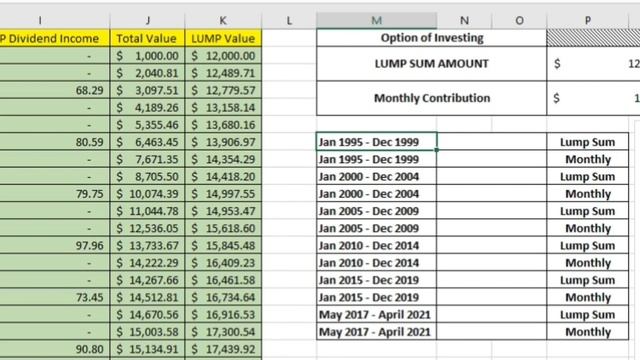Select dividend income cell 80.59
The image size is (640, 360).
[55, 142]
